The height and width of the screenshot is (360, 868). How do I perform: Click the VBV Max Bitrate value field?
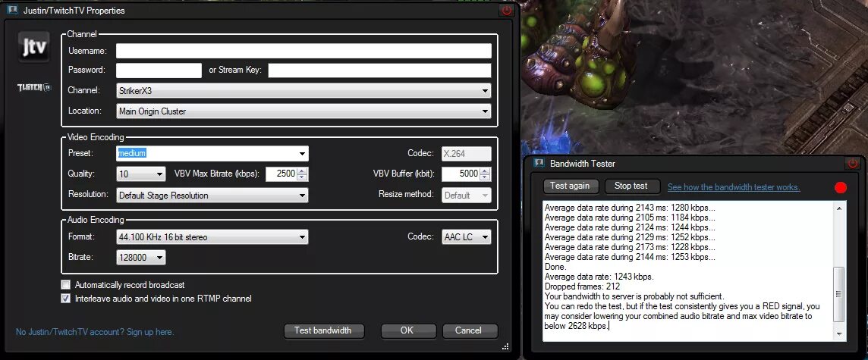coord(281,174)
